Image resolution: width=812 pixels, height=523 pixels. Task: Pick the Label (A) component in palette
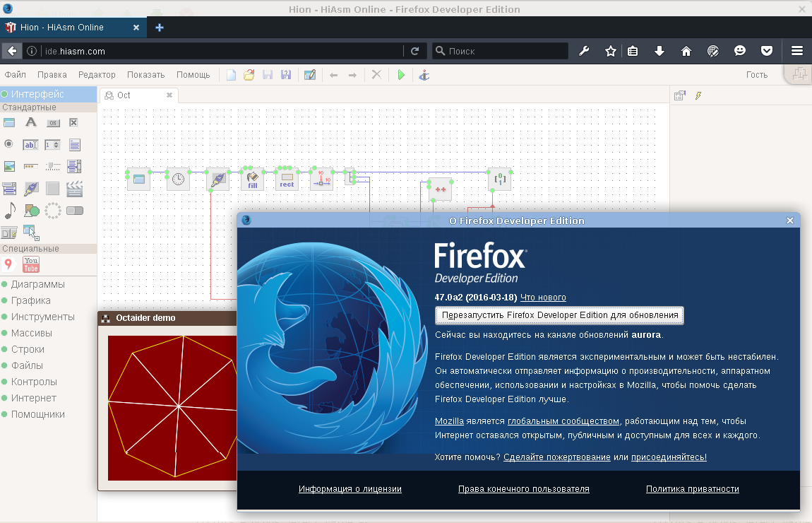[31, 122]
